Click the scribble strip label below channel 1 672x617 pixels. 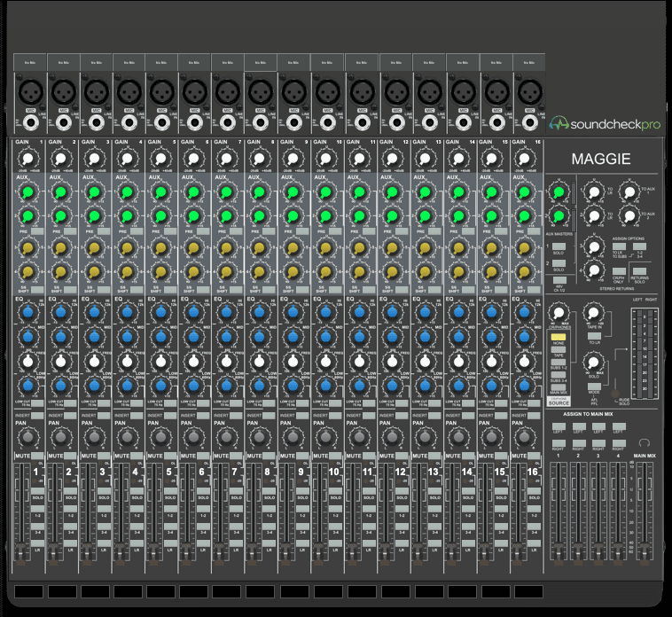click(x=28, y=591)
